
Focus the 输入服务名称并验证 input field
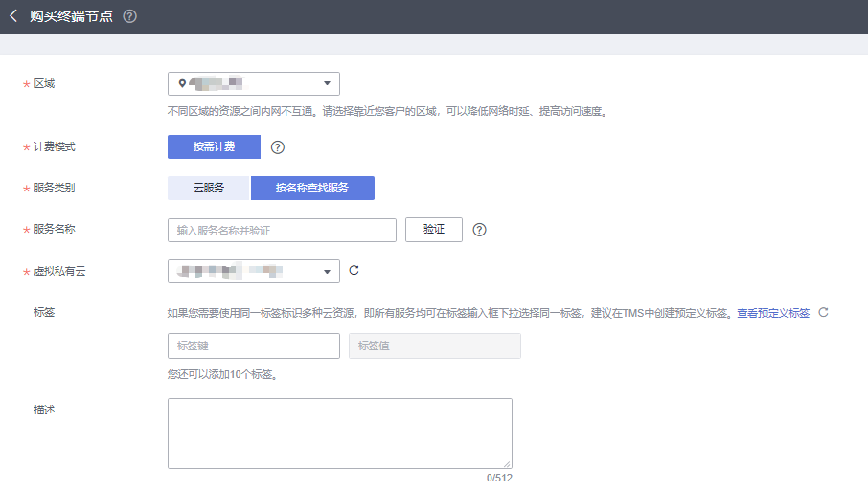tap(282, 230)
